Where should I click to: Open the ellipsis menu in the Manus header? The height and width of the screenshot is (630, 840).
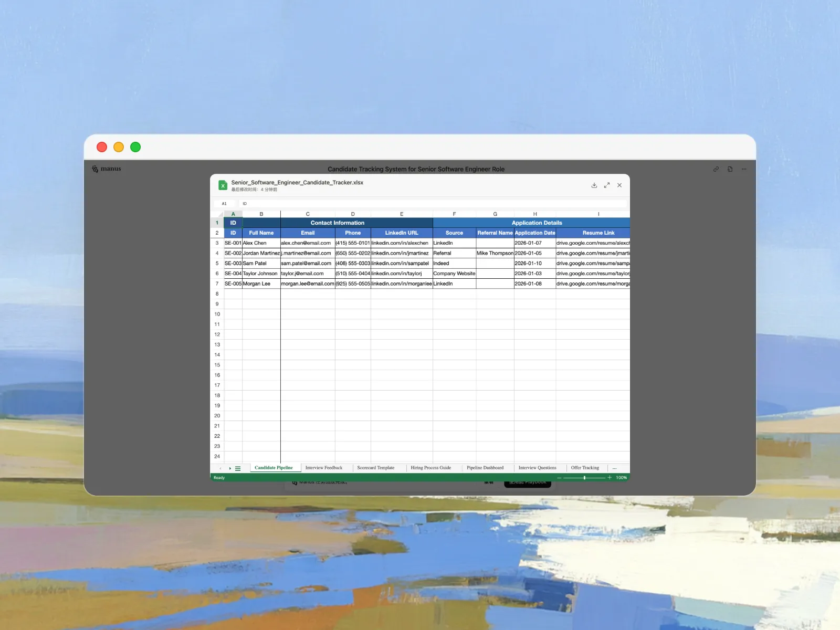coord(744,169)
